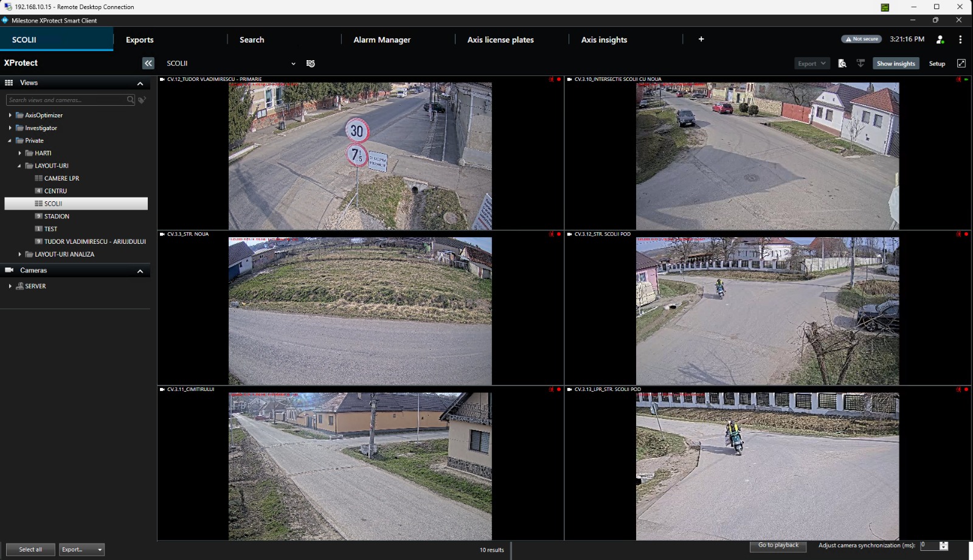Expand the AxisOptimizer folder
The image size is (973, 560).
coord(10,115)
